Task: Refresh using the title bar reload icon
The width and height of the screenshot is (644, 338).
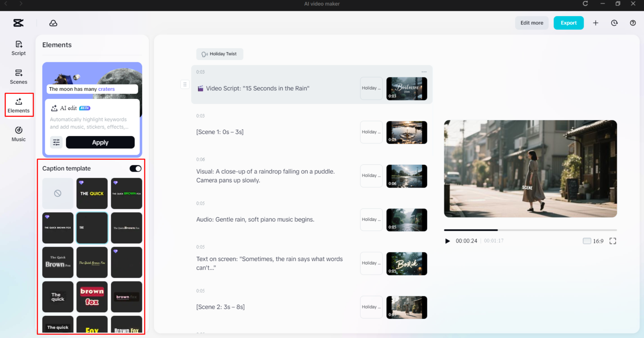Action: pyautogui.click(x=585, y=4)
